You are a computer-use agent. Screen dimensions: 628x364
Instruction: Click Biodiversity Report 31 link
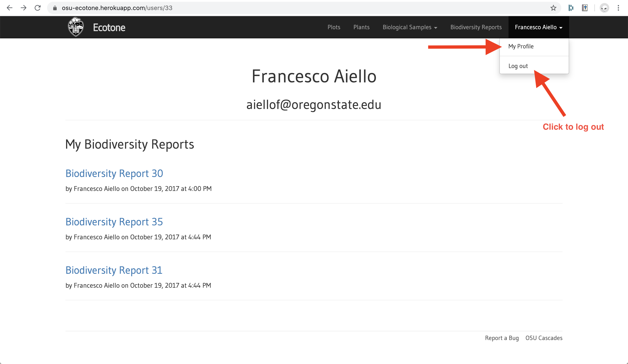pyautogui.click(x=114, y=270)
